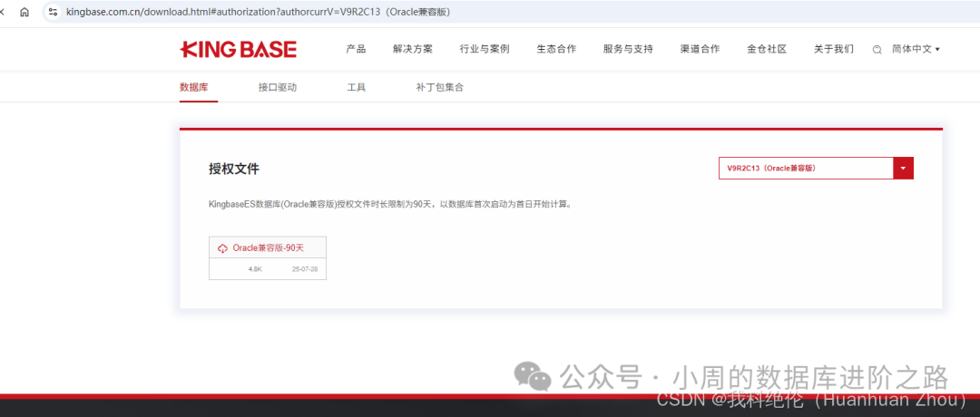Screen dimensions: 980x417
Task: Open the 产品 navigation menu
Action: coord(356,49)
